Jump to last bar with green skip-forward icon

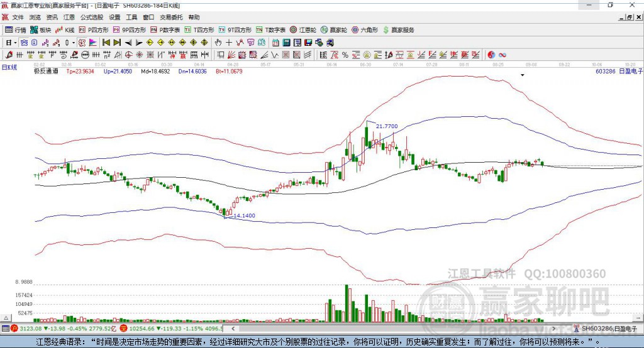coord(117,43)
